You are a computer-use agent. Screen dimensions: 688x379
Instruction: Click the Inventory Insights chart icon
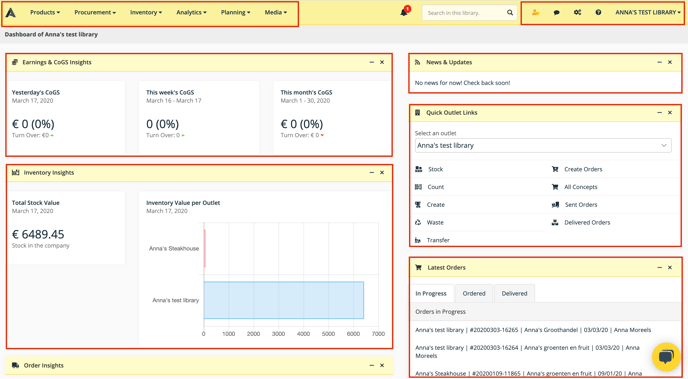click(15, 172)
